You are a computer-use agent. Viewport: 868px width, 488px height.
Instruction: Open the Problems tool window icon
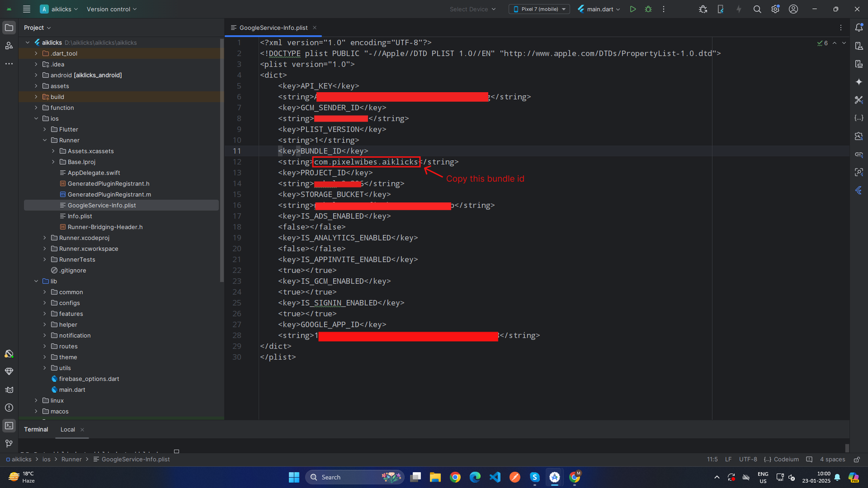[9, 408]
